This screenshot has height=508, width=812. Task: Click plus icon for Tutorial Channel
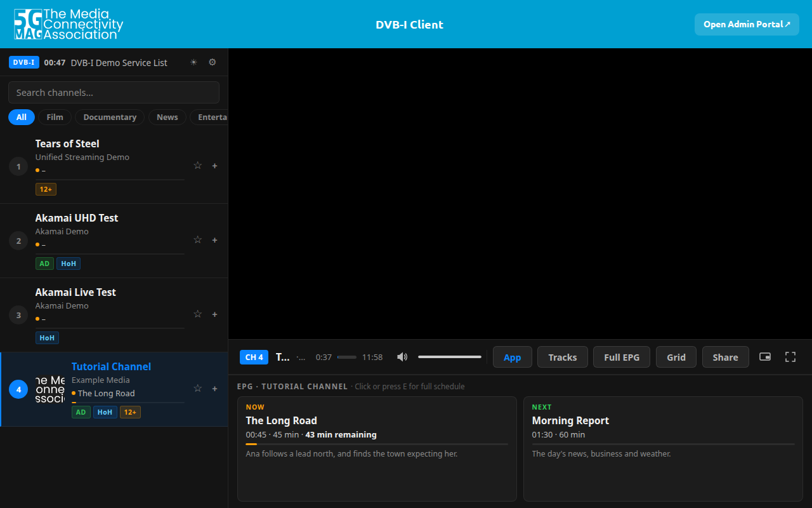pos(214,389)
